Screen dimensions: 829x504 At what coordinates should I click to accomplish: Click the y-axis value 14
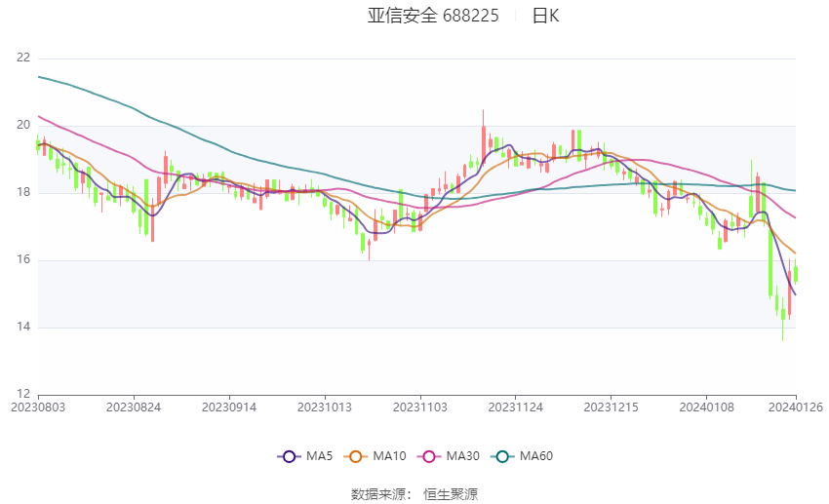coord(23,327)
